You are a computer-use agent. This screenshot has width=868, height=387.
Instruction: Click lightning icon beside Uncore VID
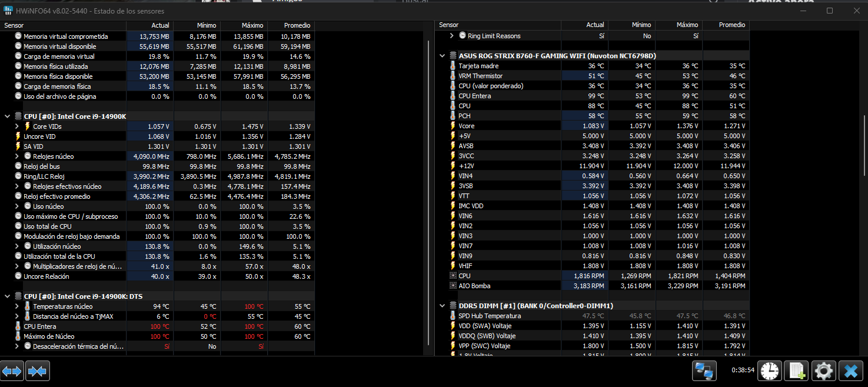[x=18, y=136]
